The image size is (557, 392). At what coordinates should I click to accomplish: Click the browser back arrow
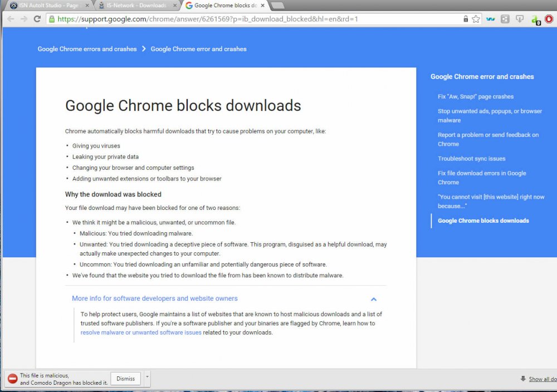point(11,19)
